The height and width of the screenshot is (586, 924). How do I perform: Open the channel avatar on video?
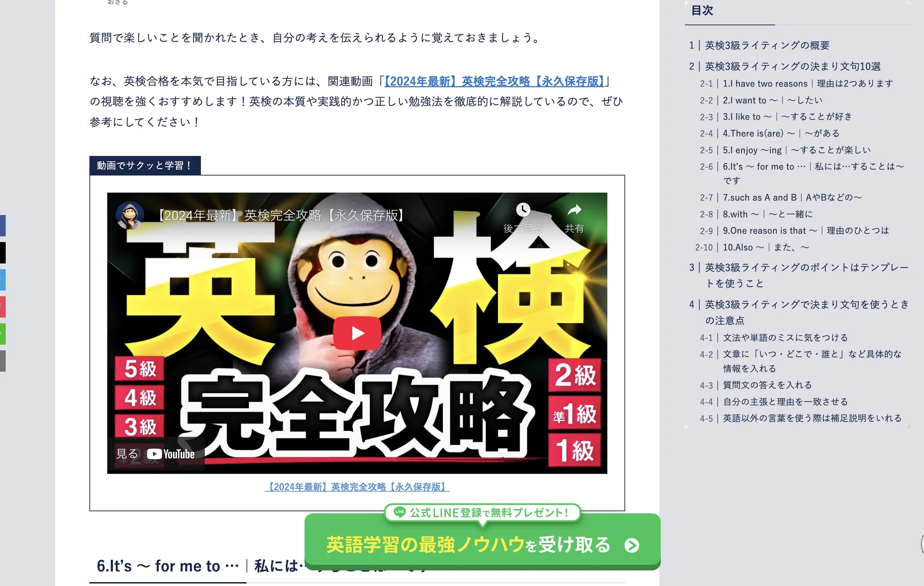pyautogui.click(x=130, y=215)
